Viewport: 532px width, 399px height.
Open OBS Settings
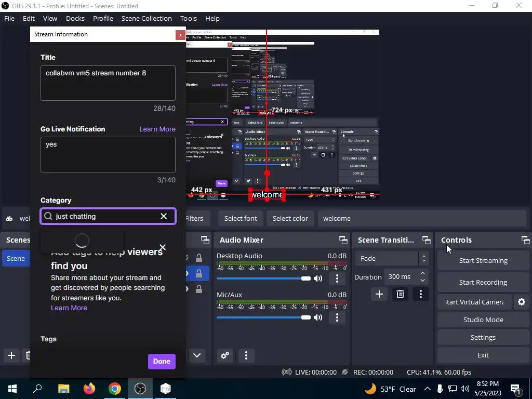click(x=483, y=337)
